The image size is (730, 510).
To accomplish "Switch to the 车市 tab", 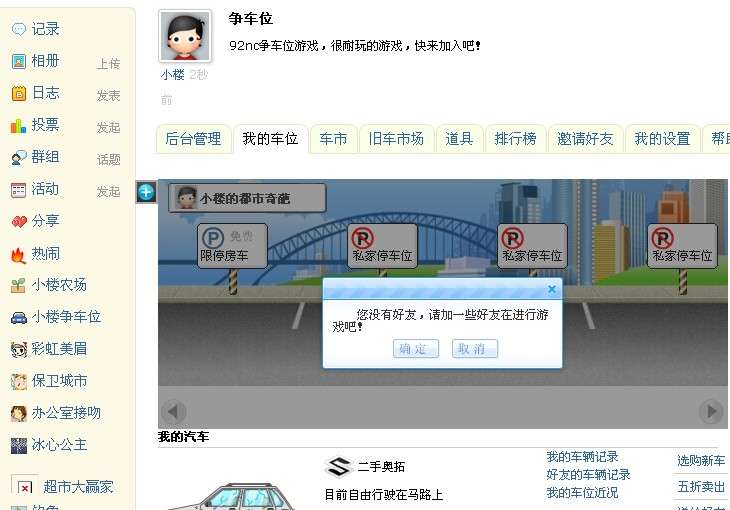I will (333, 139).
